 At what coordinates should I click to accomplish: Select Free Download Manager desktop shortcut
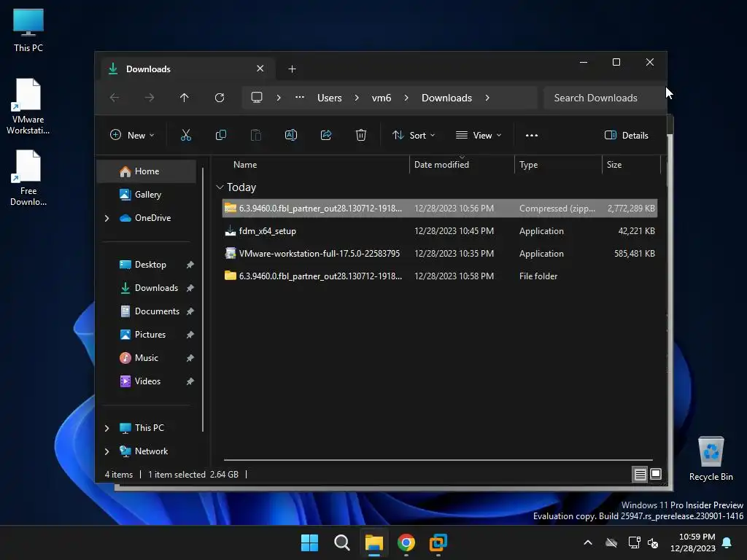pyautogui.click(x=28, y=178)
